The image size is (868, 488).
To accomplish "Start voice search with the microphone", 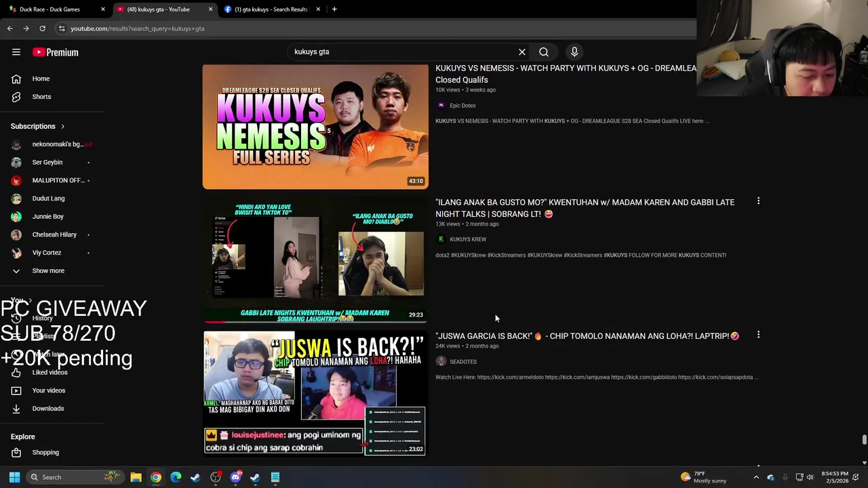I will point(574,52).
